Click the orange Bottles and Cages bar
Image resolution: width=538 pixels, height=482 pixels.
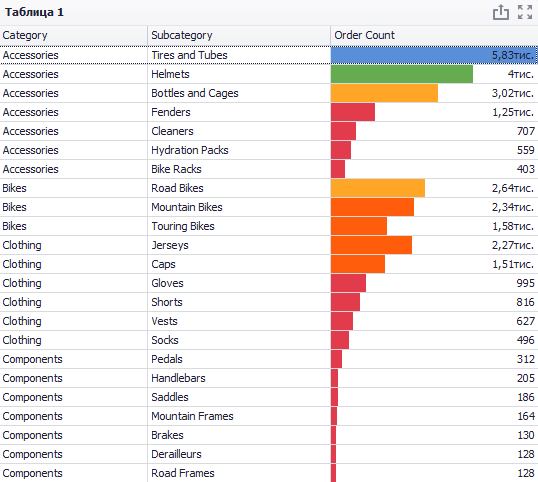(x=384, y=93)
